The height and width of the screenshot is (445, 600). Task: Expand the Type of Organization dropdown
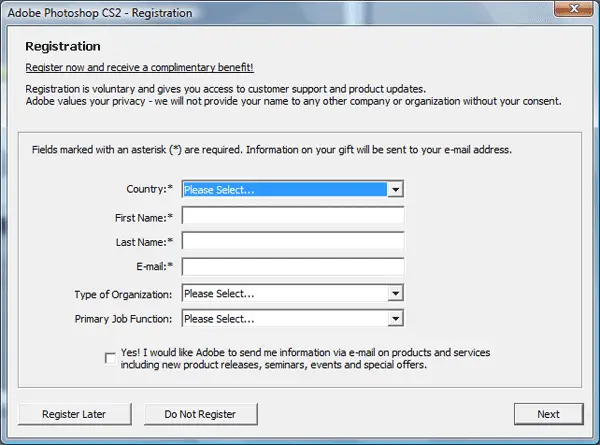coord(293,293)
